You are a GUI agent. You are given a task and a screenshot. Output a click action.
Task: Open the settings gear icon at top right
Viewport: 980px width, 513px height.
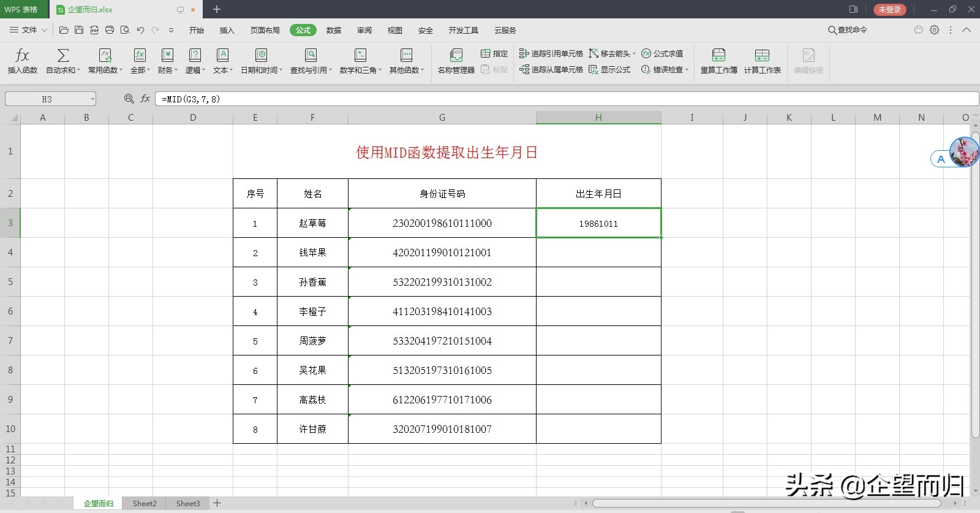point(935,29)
